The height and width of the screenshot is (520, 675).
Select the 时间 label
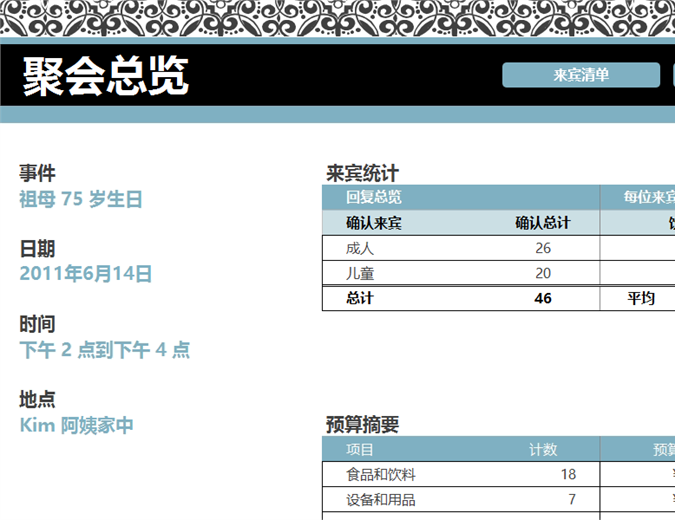(x=37, y=324)
